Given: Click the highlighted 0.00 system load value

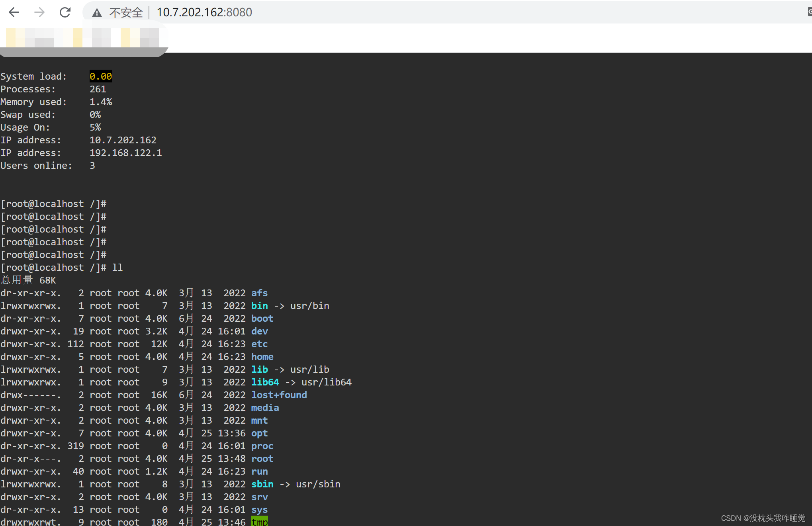Looking at the screenshot, I should (100, 76).
